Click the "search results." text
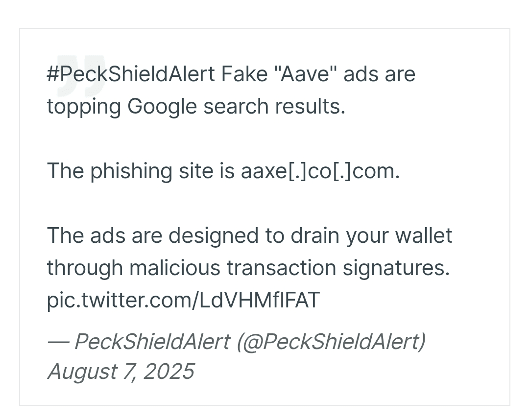 tap(274, 107)
